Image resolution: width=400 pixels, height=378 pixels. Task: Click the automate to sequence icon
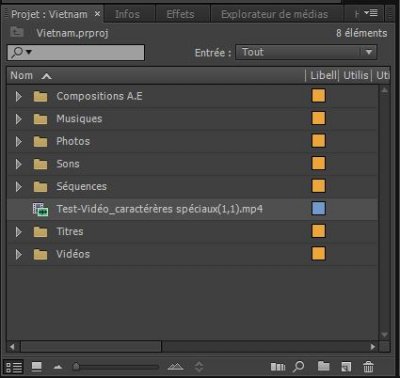click(x=278, y=367)
